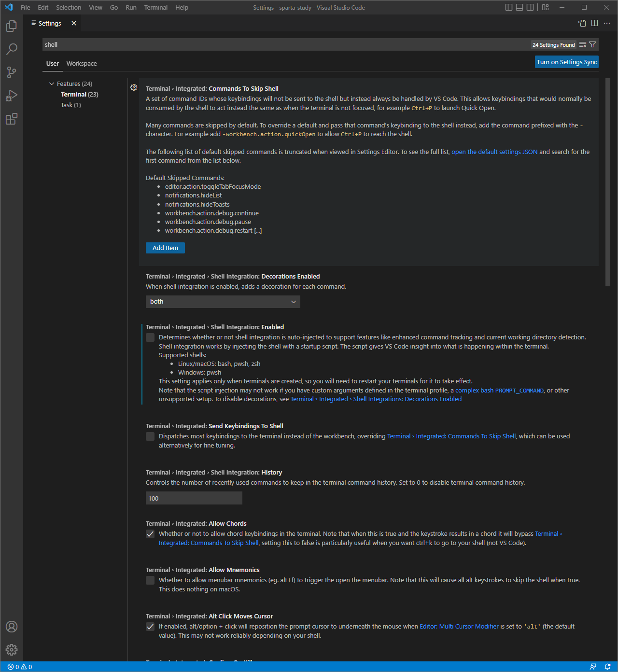This screenshot has height=672, width=618.
Task: Click the settings list vertical scrollbar
Action: pyautogui.click(x=608, y=182)
